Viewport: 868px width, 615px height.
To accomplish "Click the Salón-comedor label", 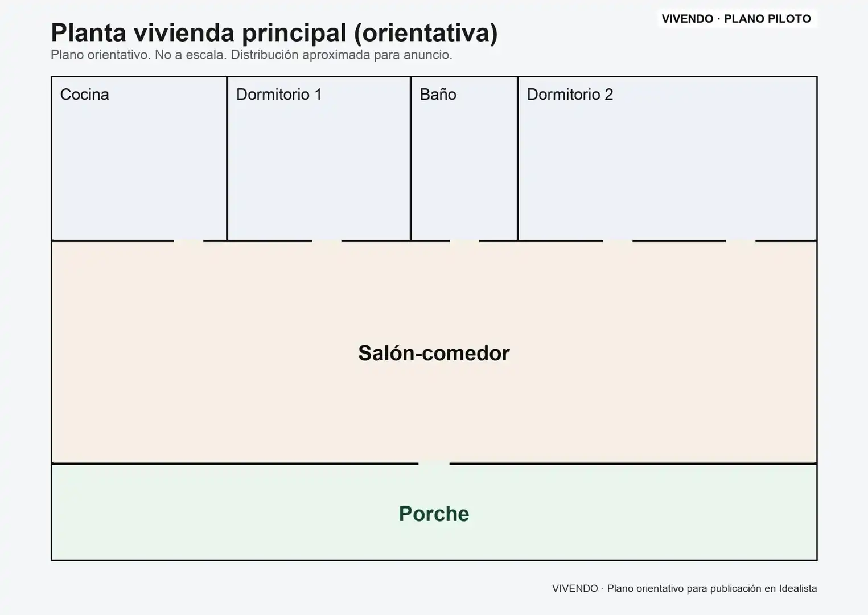I will click(x=434, y=353).
